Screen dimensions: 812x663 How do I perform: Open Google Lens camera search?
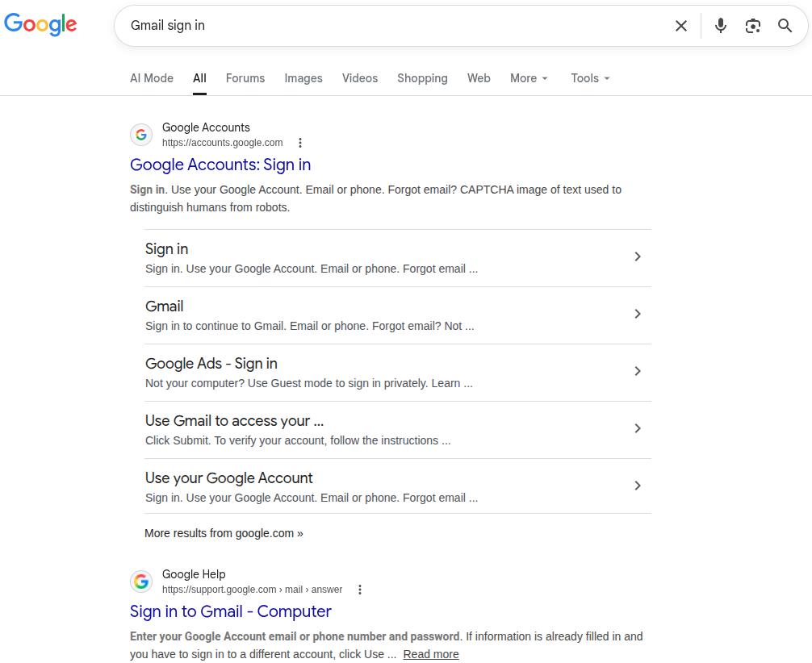coord(752,25)
